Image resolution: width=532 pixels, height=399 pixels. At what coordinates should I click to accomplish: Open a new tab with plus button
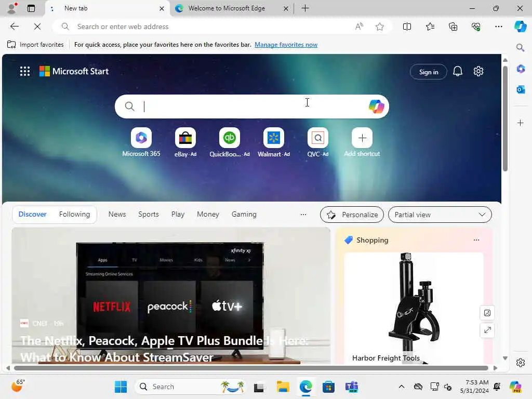[305, 8]
